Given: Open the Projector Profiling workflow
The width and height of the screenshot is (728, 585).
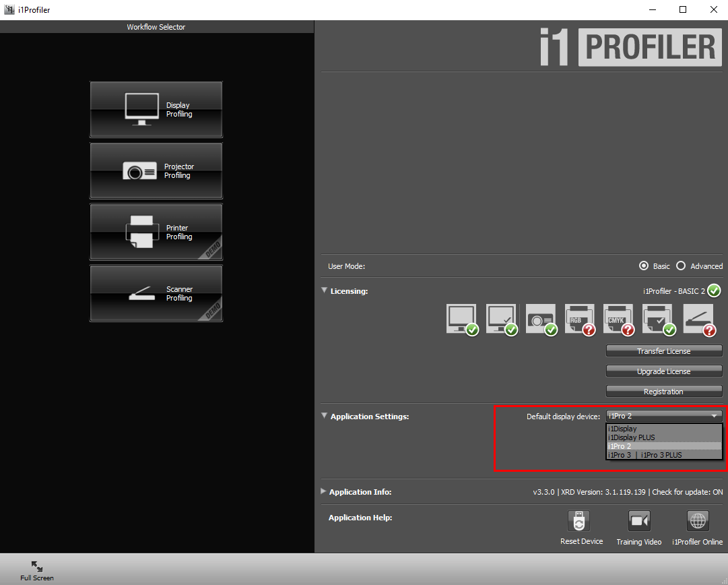Looking at the screenshot, I should pyautogui.click(x=156, y=171).
